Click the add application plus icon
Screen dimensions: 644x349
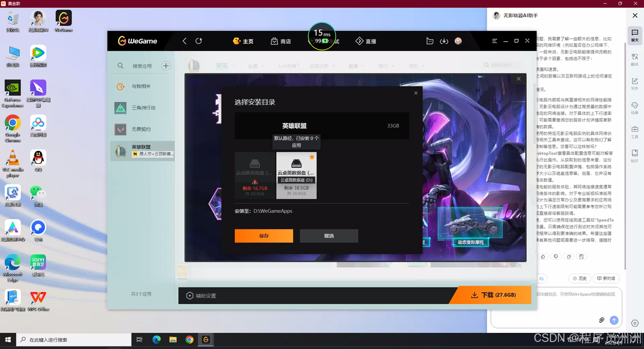point(166,65)
